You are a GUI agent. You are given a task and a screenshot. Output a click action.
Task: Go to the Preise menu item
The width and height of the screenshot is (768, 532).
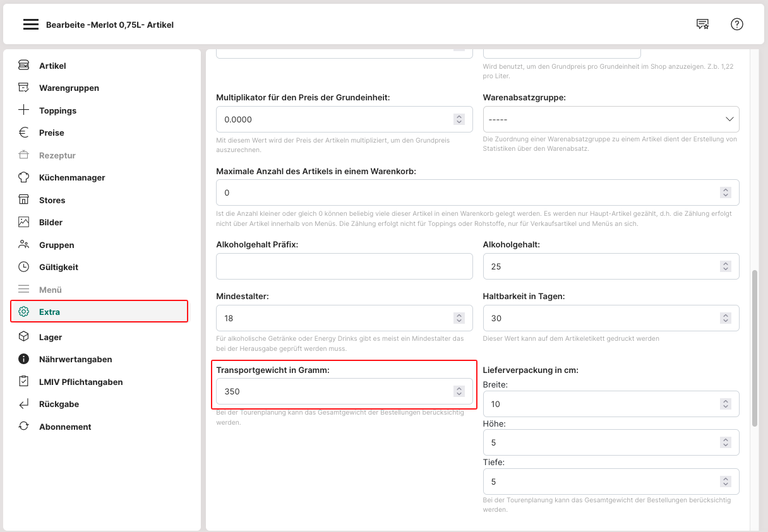51,133
